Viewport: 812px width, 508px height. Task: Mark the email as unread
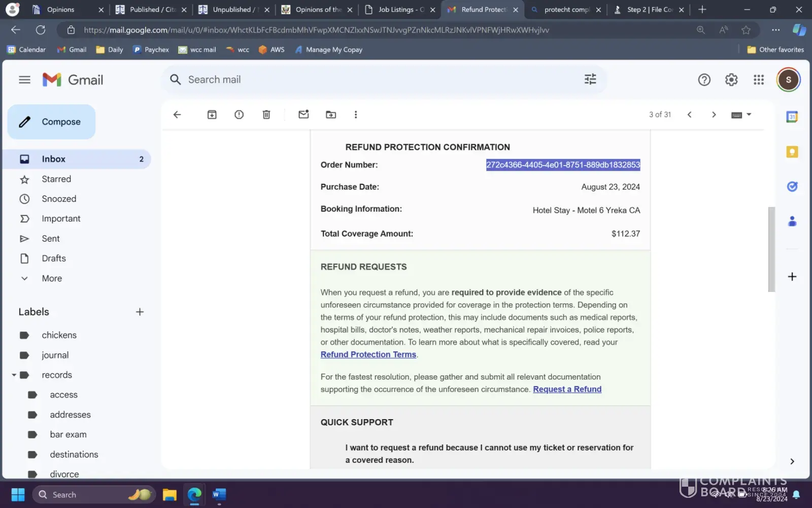pyautogui.click(x=303, y=115)
